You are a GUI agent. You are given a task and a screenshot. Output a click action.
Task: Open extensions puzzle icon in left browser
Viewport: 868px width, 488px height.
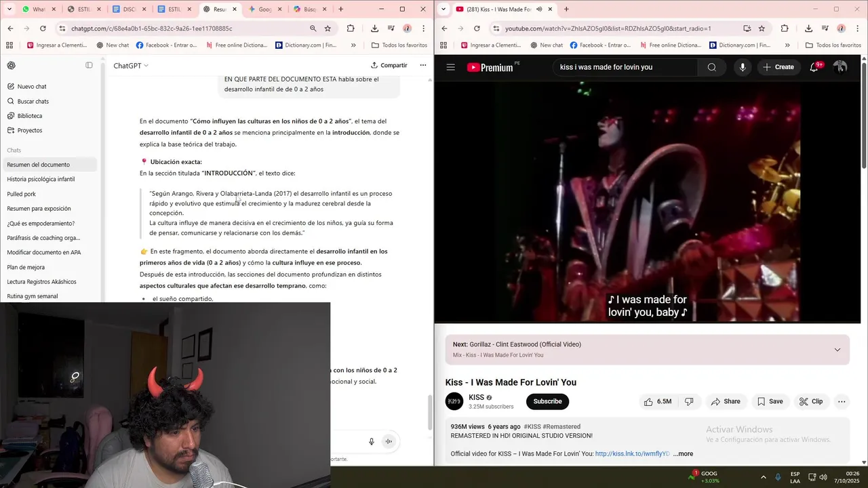pos(351,28)
